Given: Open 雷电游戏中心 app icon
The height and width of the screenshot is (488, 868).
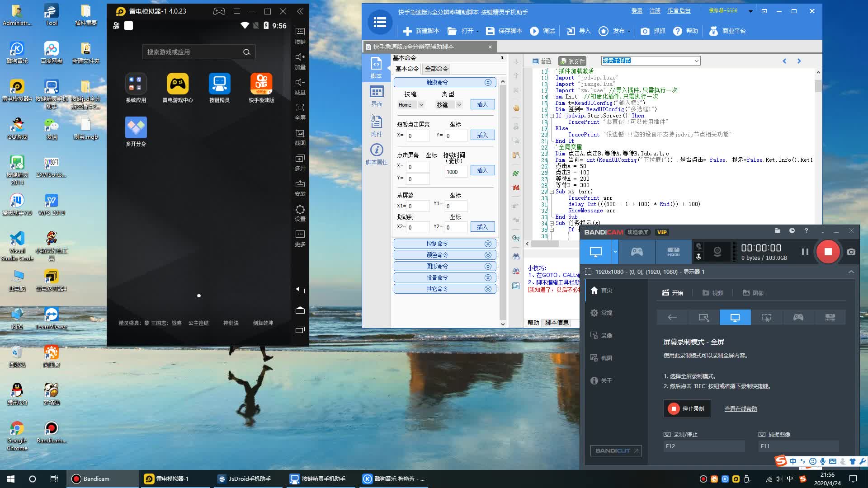Looking at the screenshot, I should pos(178,84).
